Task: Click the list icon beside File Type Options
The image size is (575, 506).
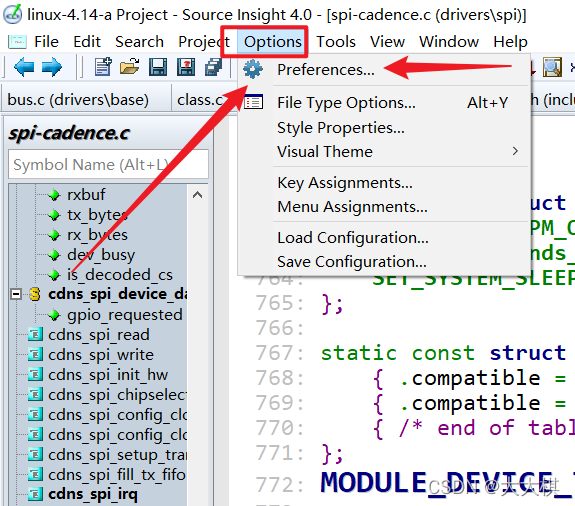Action: pyautogui.click(x=253, y=102)
